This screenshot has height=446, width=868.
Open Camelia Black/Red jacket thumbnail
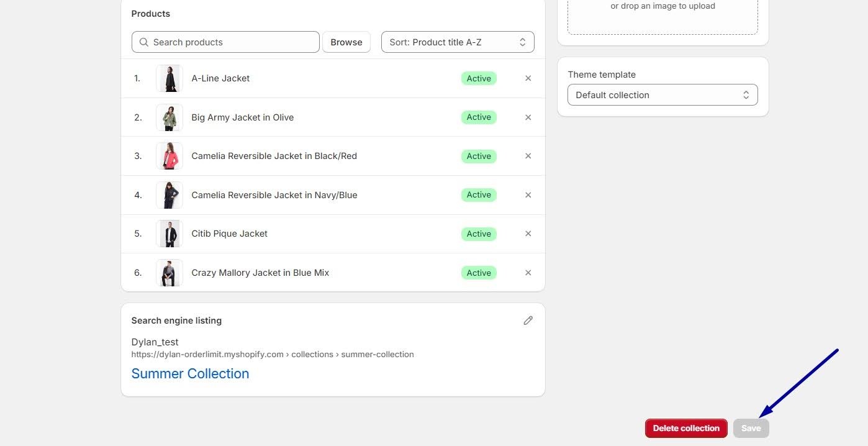click(x=170, y=156)
